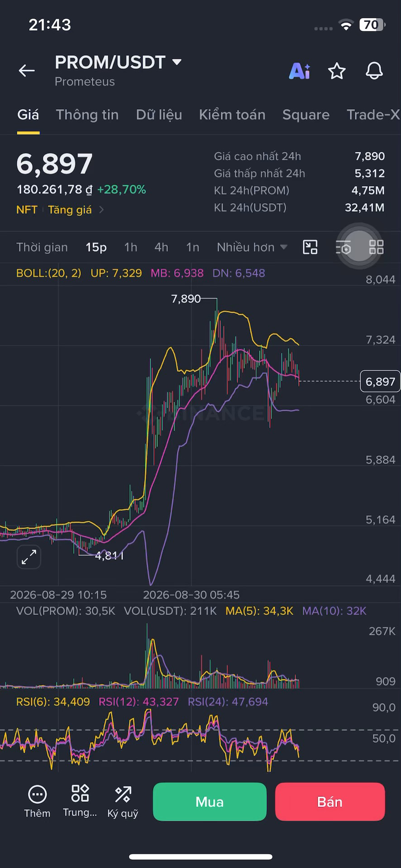Image resolution: width=401 pixels, height=868 pixels.
Task: Tap the battery indicator in status bar
Action: (x=372, y=25)
